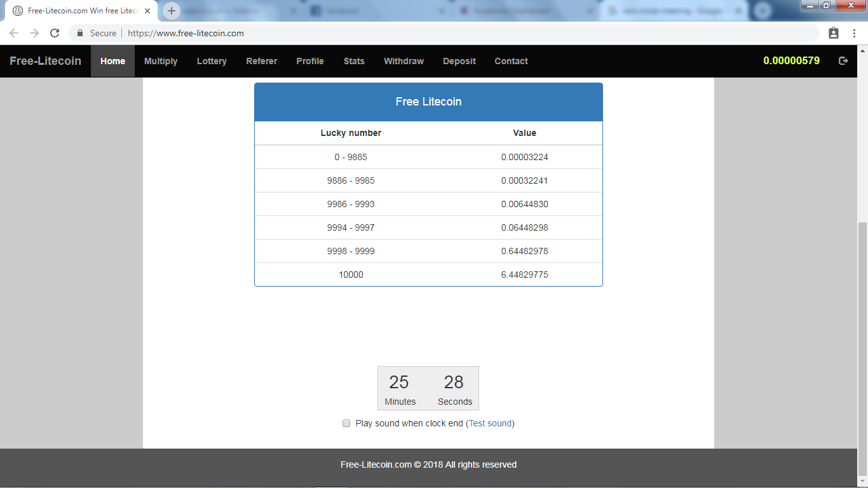868x488 pixels.
Task: Open the Referer page
Action: pyautogui.click(x=262, y=61)
